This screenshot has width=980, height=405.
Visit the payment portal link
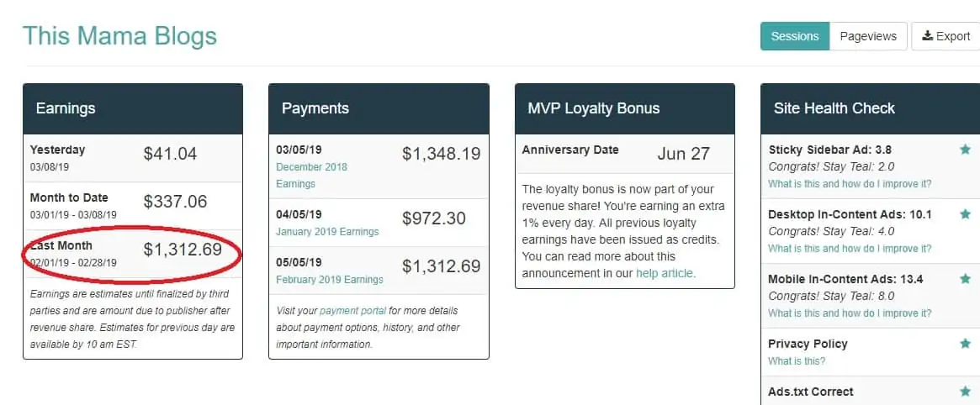pos(353,310)
